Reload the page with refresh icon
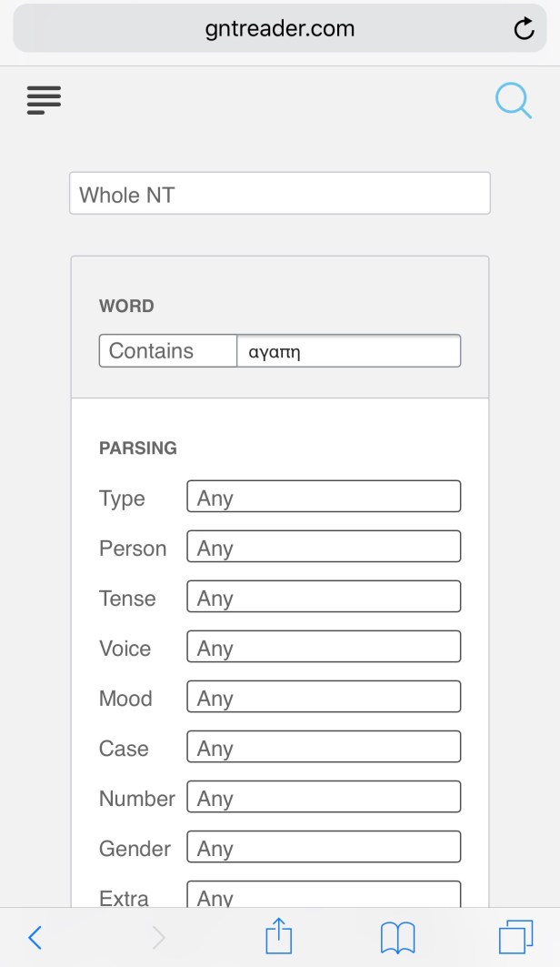Viewport: 560px width, 967px height. pyautogui.click(x=524, y=29)
